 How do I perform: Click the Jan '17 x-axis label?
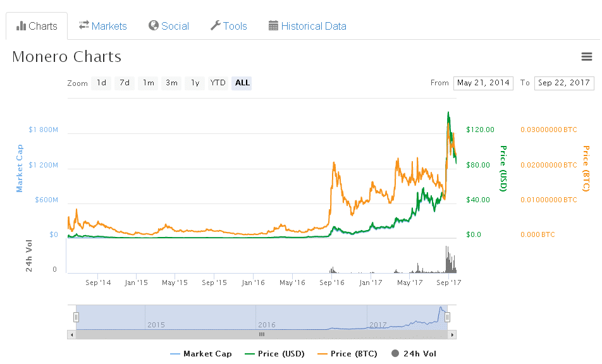371,282
